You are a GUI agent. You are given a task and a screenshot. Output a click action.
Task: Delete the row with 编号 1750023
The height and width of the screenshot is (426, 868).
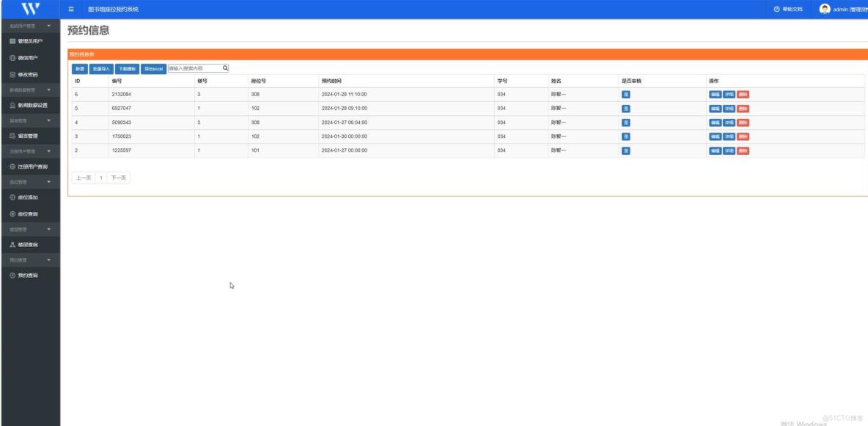(743, 136)
